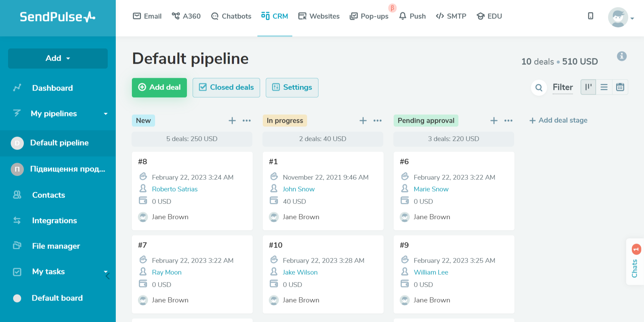The width and height of the screenshot is (644, 322).
Task: Open the Pop-ups tab
Action: pyautogui.click(x=369, y=16)
